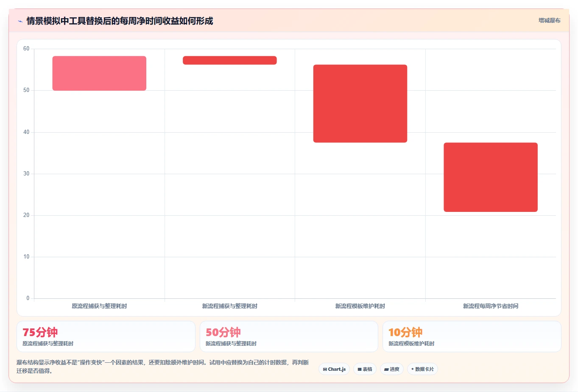Click the chart title 情景模拟中工具替换后的每周净时间收益如何形成
Image resolution: width=578 pixels, height=392 pixels.
[x=120, y=21]
